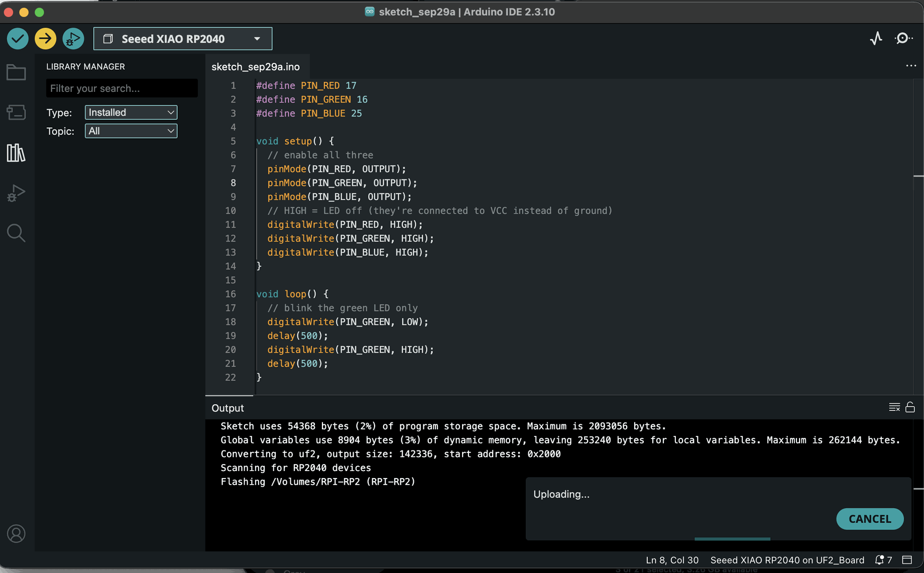Click the Uploading... notification text
Image resolution: width=924 pixels, height=573 pixels.
[x=561, y=494]
